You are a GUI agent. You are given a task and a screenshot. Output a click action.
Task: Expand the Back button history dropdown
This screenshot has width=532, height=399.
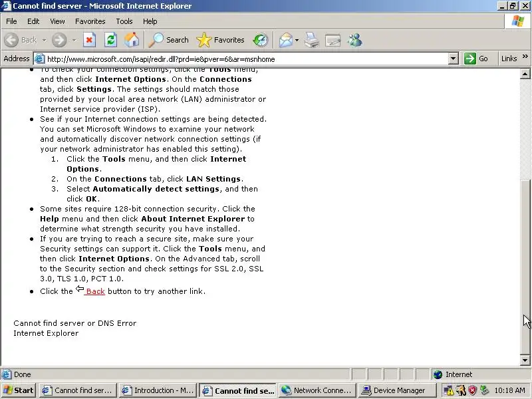click(44, 40)
